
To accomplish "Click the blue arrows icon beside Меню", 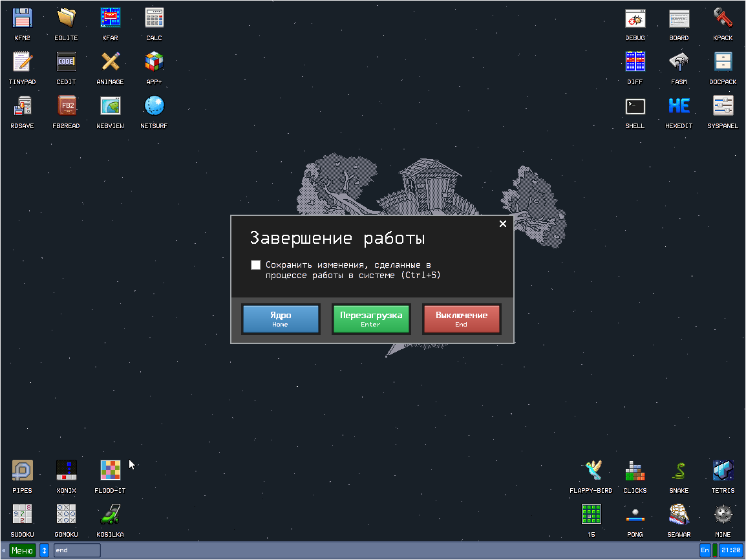I will tap(44, 550).
